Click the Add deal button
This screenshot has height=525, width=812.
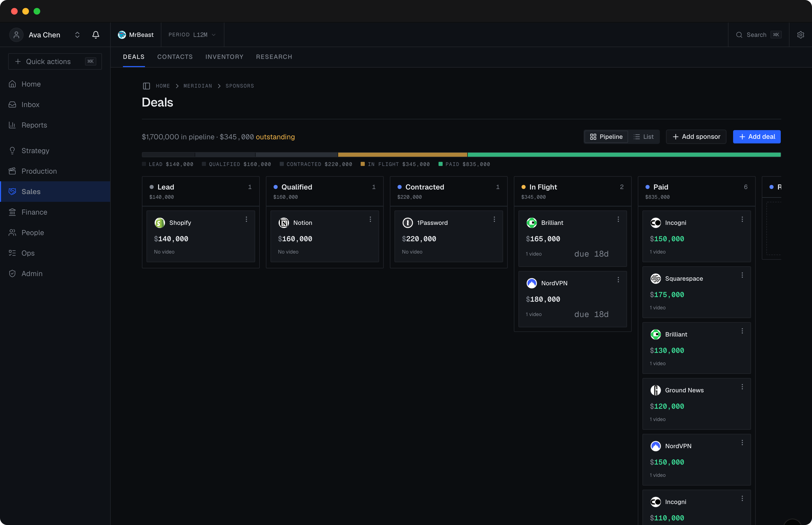[757, 137]
